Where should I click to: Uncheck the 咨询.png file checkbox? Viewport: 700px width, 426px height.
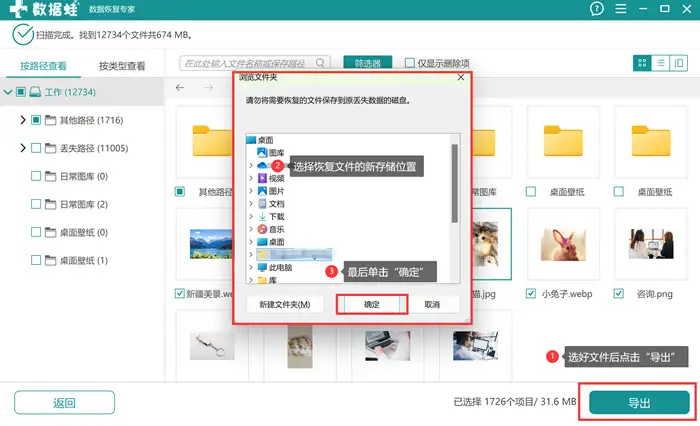tap(618, 293)
